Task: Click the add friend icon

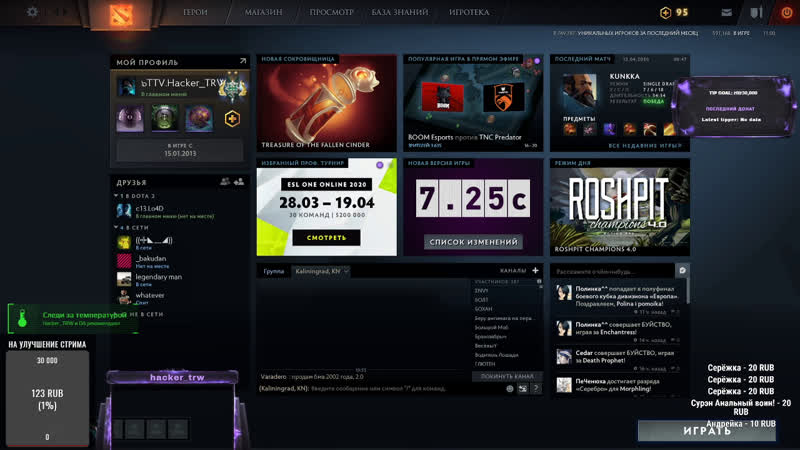Action: pyautogui.click(x=239, y=182)
